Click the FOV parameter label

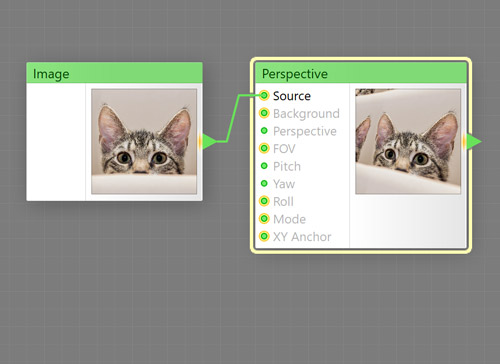[x=284, y=149]
